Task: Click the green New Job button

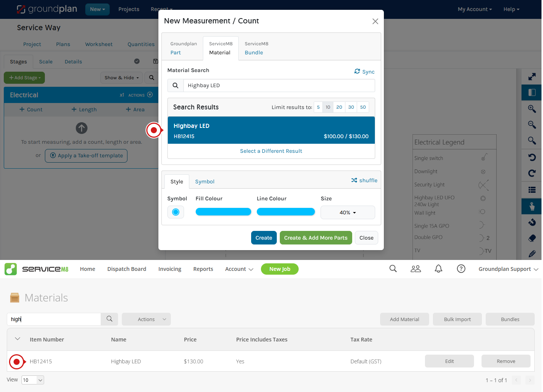Action: click(x=280, y=269)
